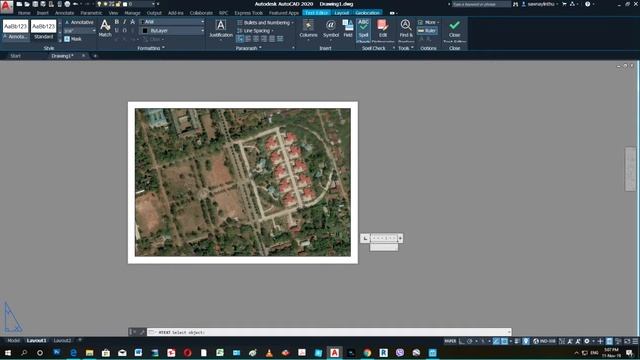Screen dimensions: 640x360
Task: Click the black ByLayer color swatch
Action: pyautogui.click(x=145, y=31)
